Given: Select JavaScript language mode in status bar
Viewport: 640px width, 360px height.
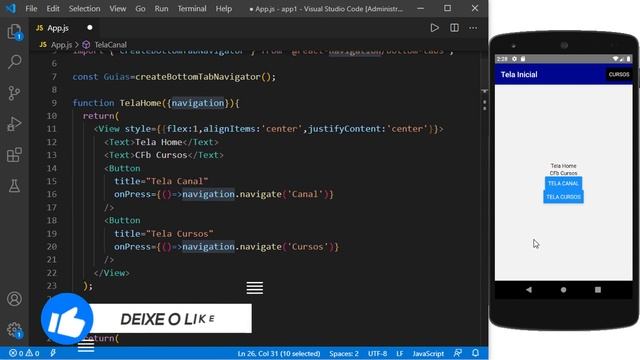Looking at the screenshot, I should point(428,353).
